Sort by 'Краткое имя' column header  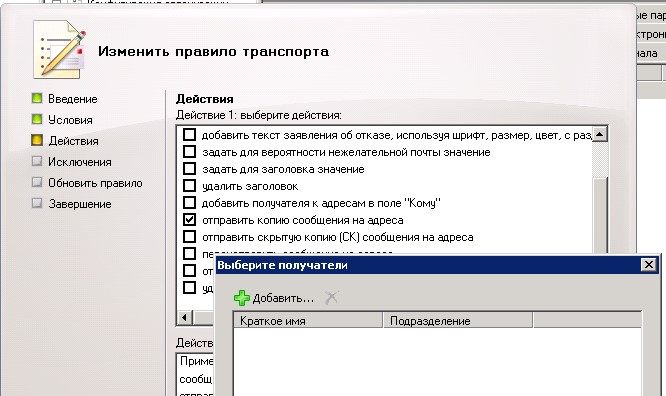(308, 321)
